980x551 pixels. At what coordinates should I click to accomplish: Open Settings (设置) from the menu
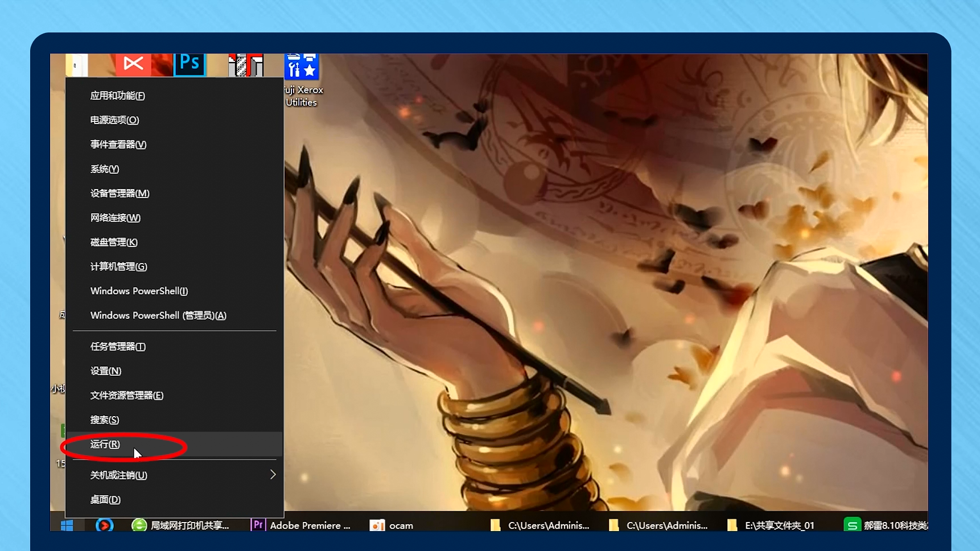coord(175,371)
